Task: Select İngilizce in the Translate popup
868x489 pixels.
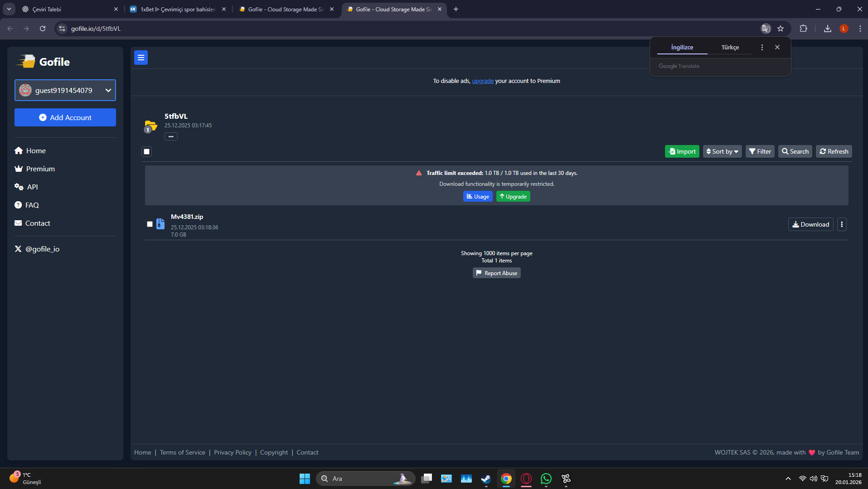Action: (x=682, y=47)
